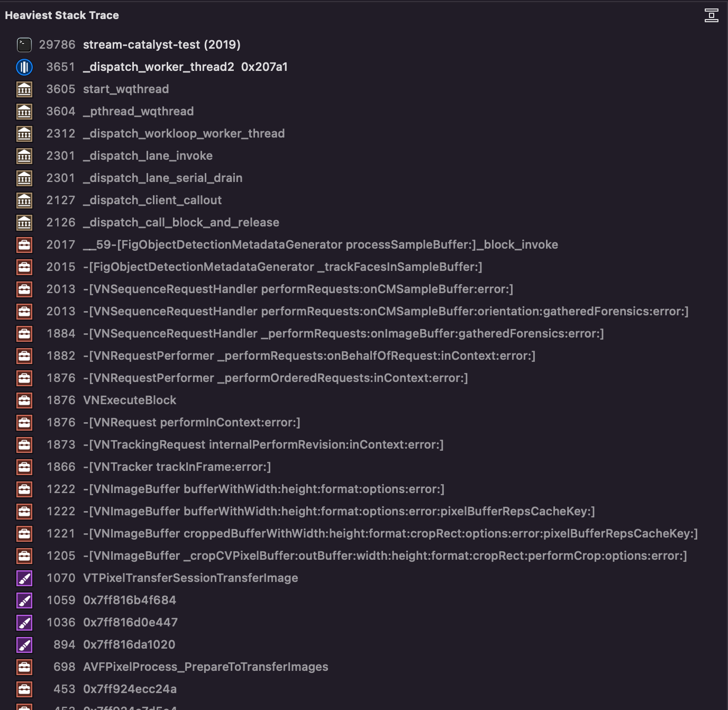Image resolution: width=728 pixels, height=710 pixels.
Task: Select the VNTracker trackInFrame:error: frame
Action: (177, 467)
